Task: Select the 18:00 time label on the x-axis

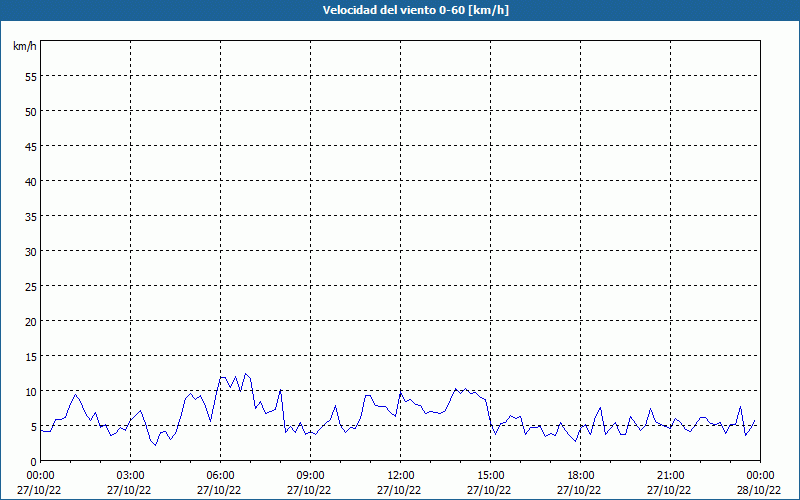Action: [580, 475]
